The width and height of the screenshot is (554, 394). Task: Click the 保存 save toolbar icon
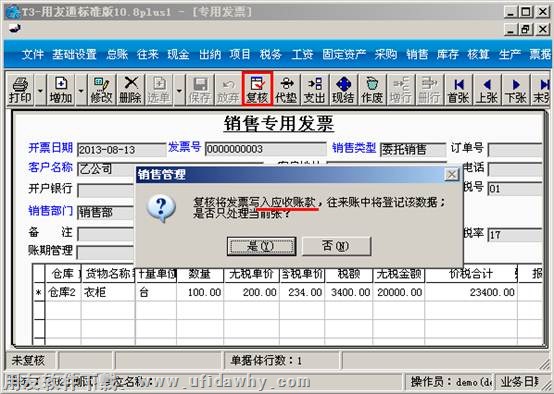pos(200,90)
